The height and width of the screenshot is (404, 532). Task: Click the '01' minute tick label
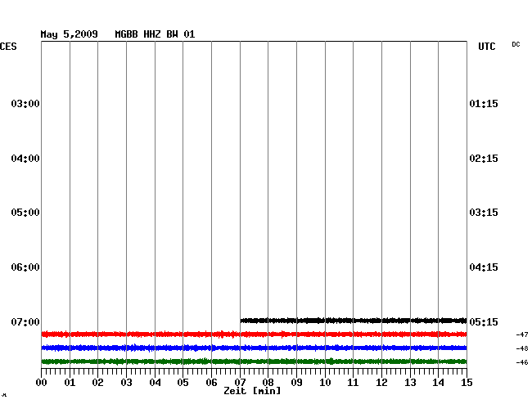[x=70, y=383]
